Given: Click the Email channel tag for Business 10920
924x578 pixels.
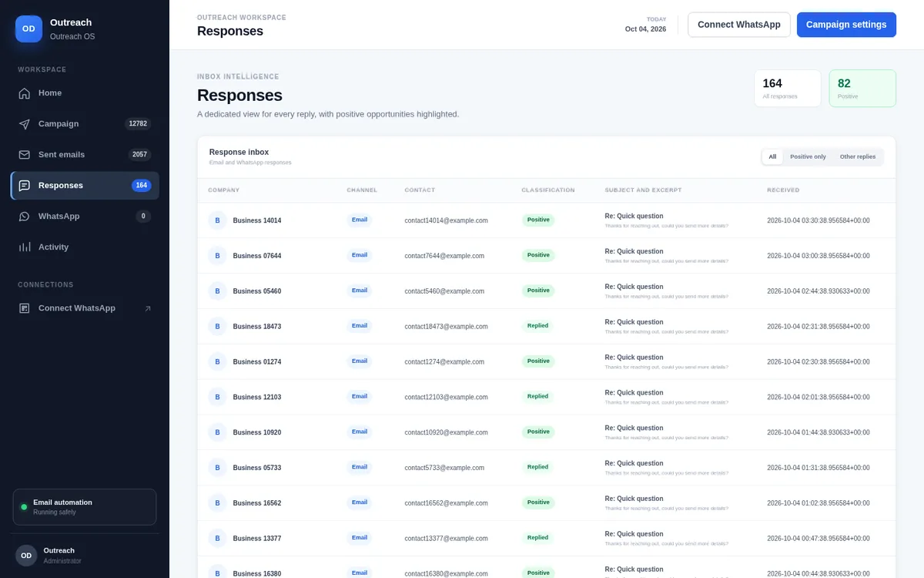Looking at the screenshot, I should click(360, 432).
